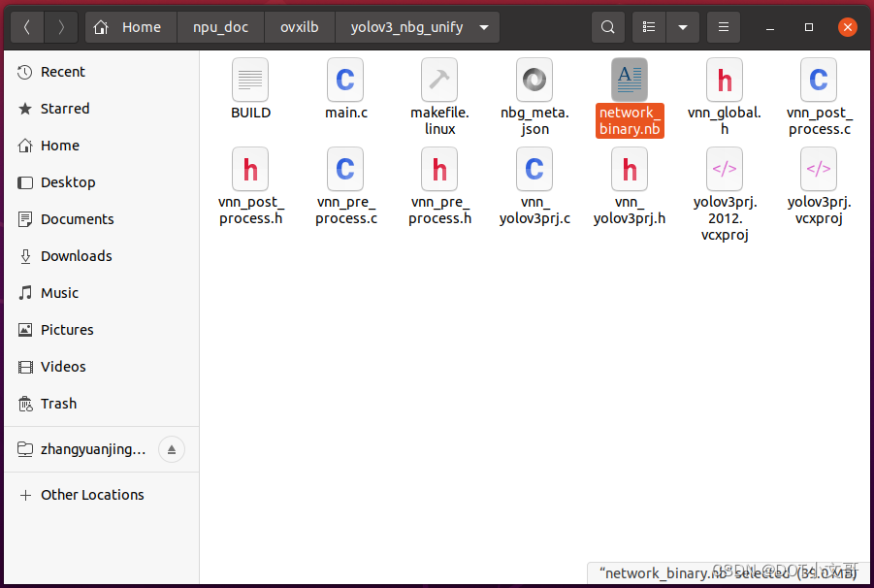
Task: Eject the zhangyuanjing... volume
Action: (172, 449)
